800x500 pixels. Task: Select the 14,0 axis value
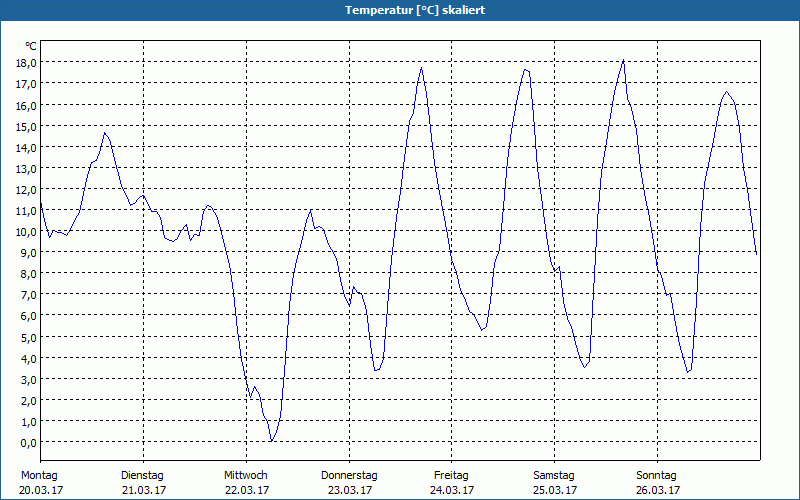click(x=28, y=148)
